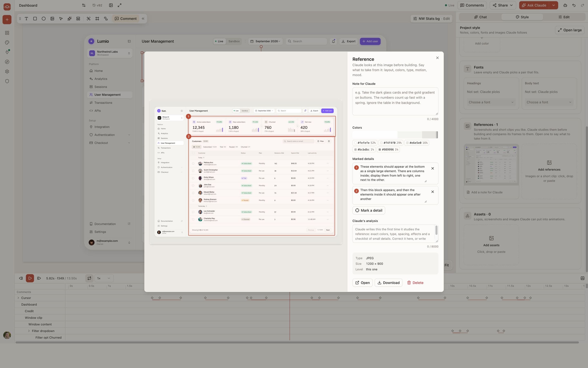Image resolution: width=588 pixels, height=368 pixels.
Task: Open version history v92
Action: click(x=97, y=5)
